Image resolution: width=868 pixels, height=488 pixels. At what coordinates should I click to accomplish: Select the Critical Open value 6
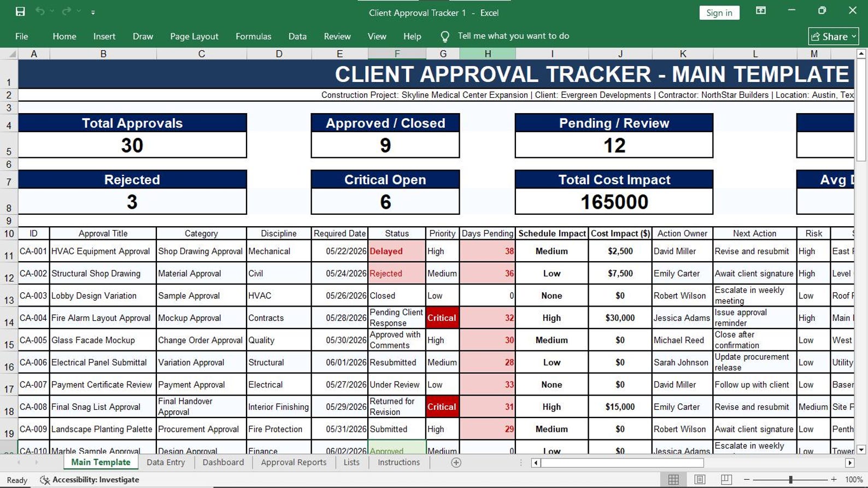point(385,202)
